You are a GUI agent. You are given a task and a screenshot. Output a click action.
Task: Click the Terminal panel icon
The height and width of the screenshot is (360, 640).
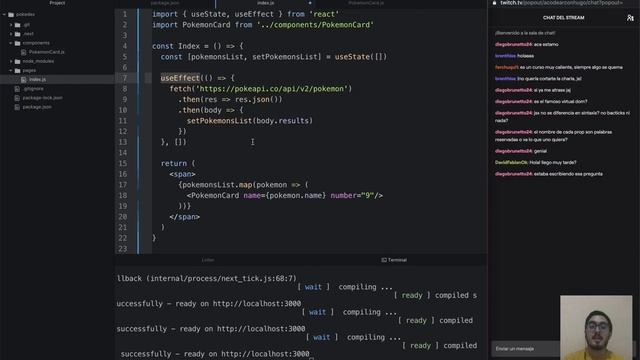coord(384,260)
